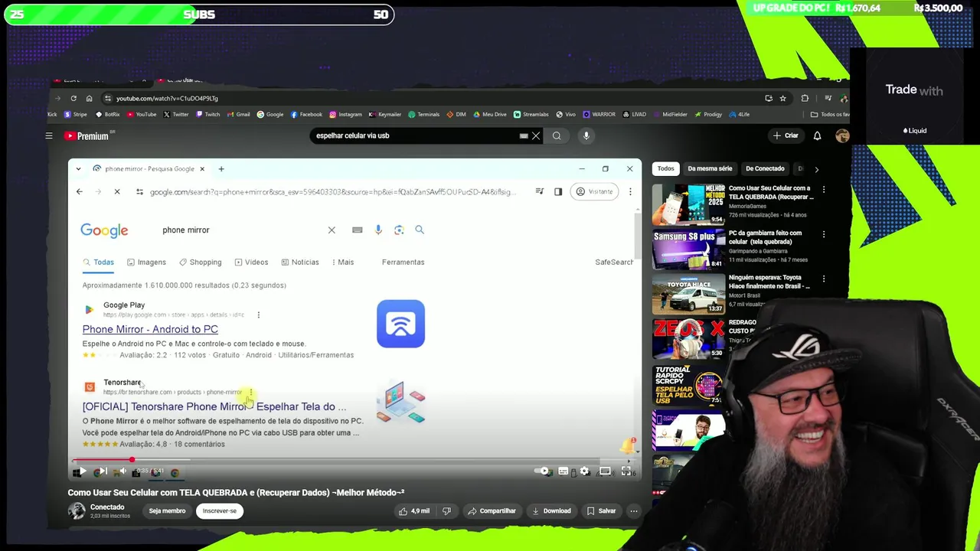Select the 'Da mesma série' filter chip

[x=710, y=168]
